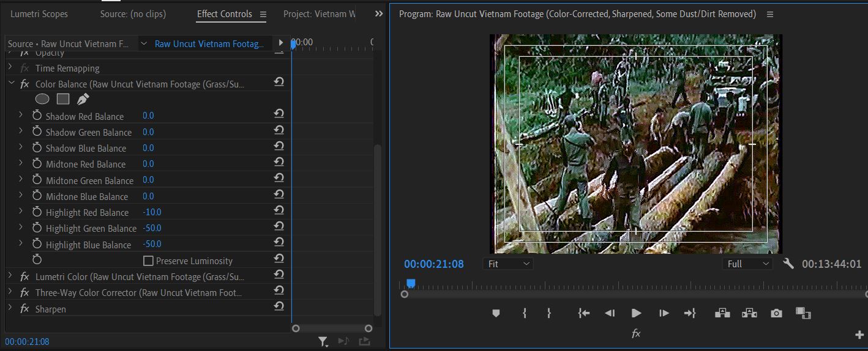The width and height of the screenshot is (868, 351).
Task: Click the Play-Stop toggle button
Action: (636, 313)
